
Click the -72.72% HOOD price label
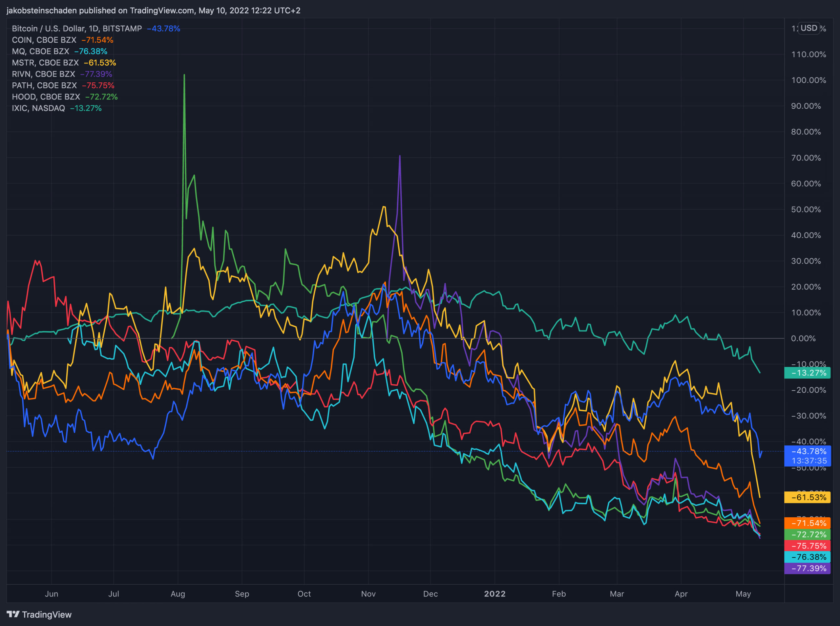(808, 534)
